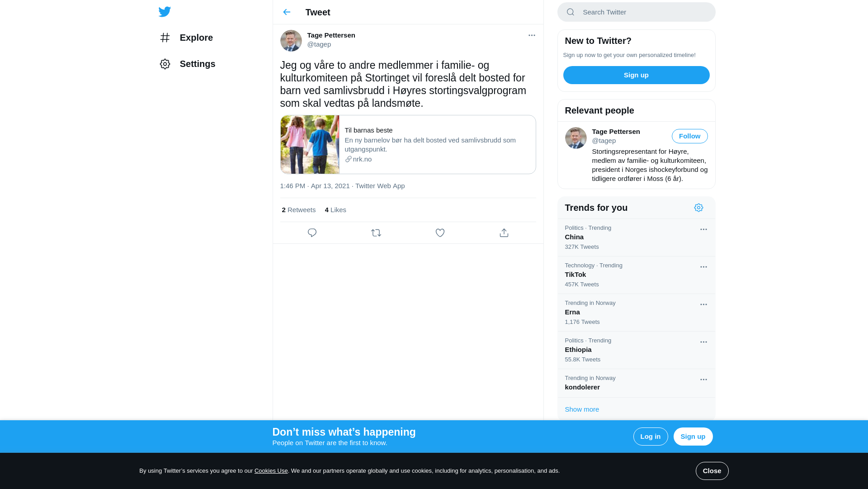Image resolution: width=868 pixels, height=489 pixels.
Task: Click Log in on bottom banner
Action: (650, 437)
